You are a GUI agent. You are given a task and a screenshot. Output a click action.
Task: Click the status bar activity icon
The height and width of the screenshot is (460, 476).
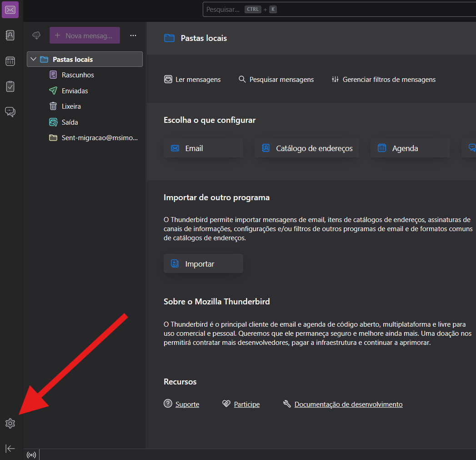(31, 455)
